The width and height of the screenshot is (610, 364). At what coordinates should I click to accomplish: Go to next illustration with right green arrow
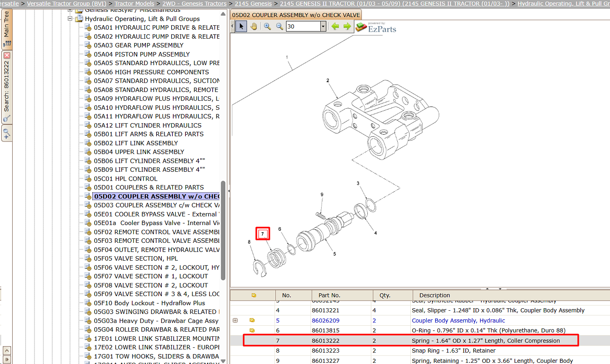pyautogui.click(x=347, y=26)
